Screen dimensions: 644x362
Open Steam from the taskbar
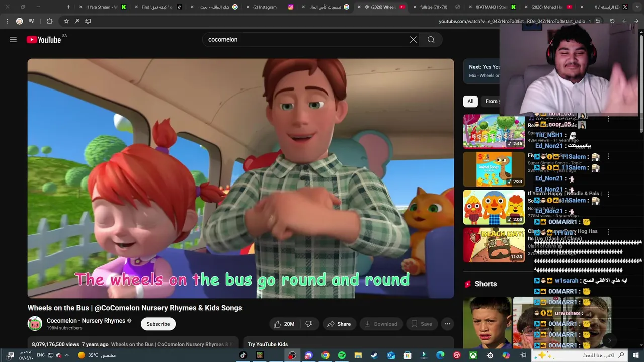coord(374,355)
